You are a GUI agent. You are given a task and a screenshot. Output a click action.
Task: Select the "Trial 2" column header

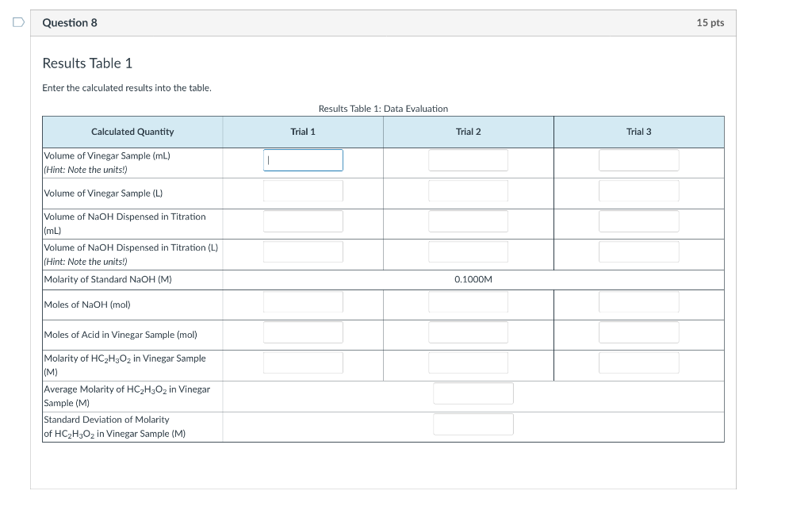coord(468,132)
